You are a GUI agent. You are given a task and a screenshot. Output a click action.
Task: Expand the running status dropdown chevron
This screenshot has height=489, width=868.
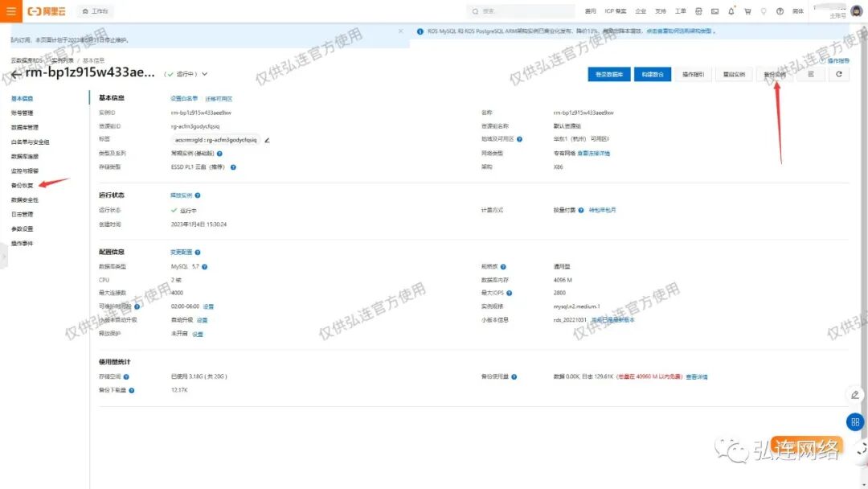(204, 74)
